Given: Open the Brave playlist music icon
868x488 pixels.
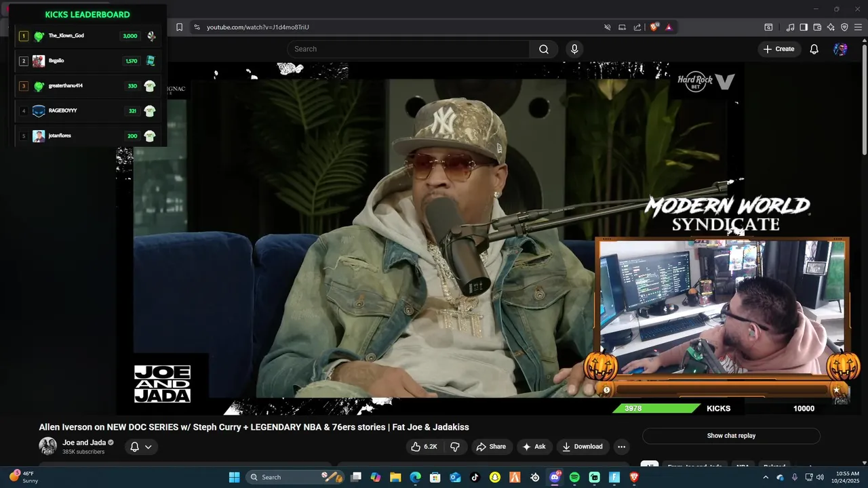Looking at the screenshot, I should 790,27.
